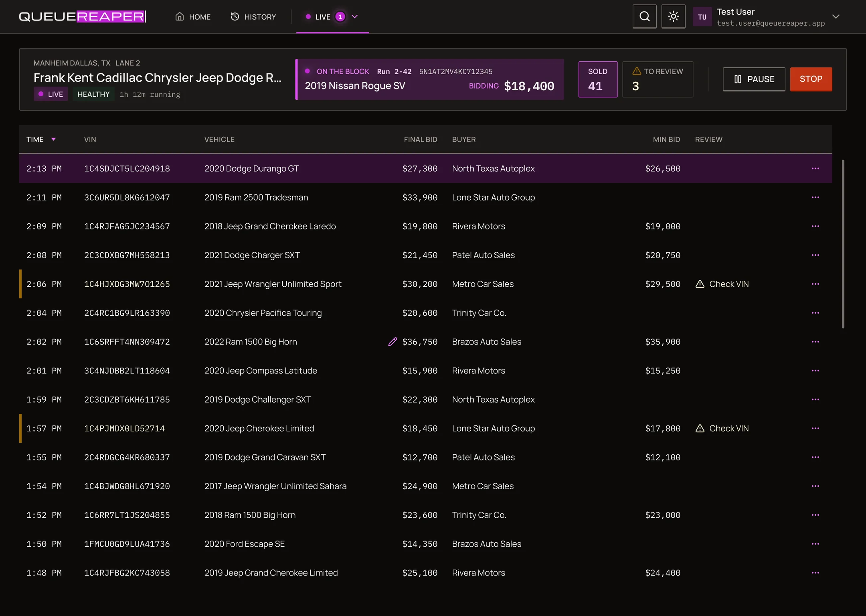Open more options for 2018 Ram 1500 Big Horn
Viewport: 866px width, 616px height.
pos(815,515)
